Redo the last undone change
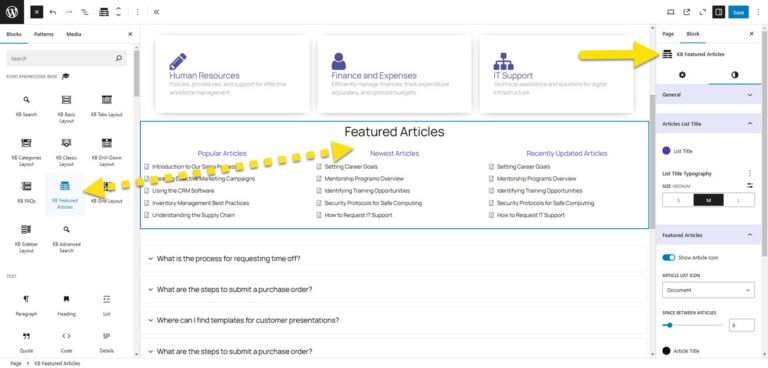 69,12
